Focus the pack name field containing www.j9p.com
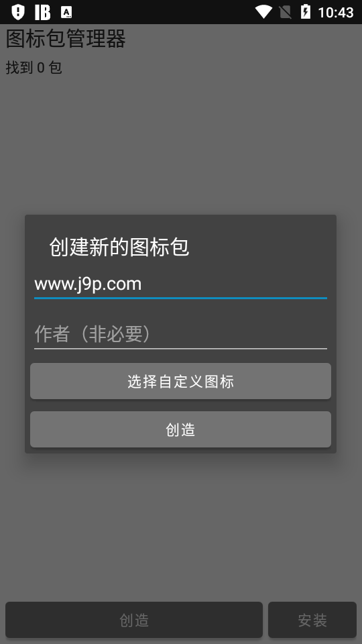The image size is (362, 644). coord(180,284)
